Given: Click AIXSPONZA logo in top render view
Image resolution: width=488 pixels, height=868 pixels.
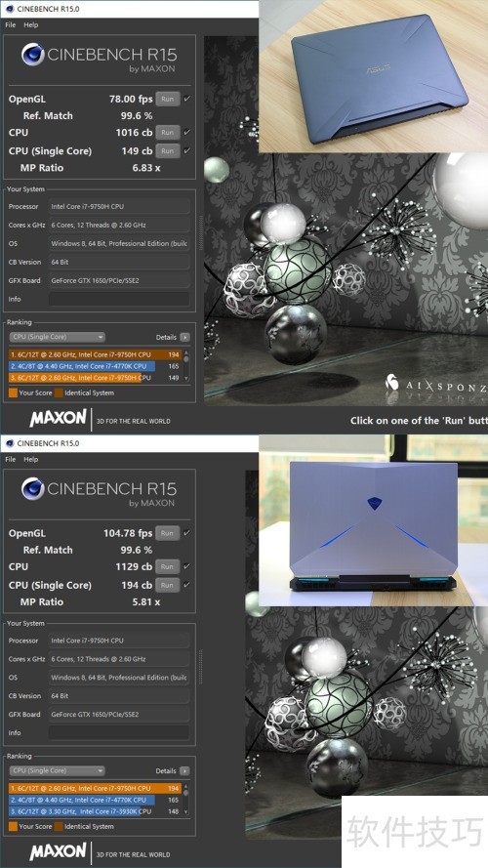Looking at the screenshot, I should pos(436,383).
